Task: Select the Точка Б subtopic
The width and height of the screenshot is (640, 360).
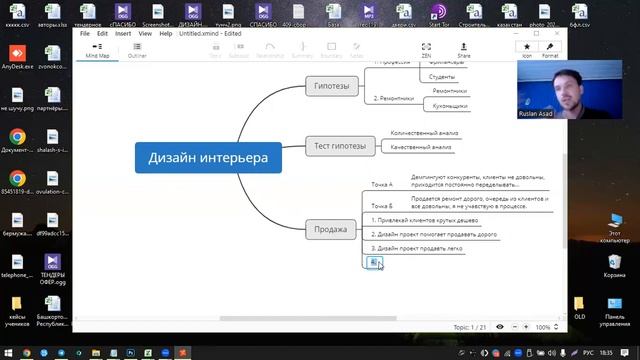Action: pos(382,206)
